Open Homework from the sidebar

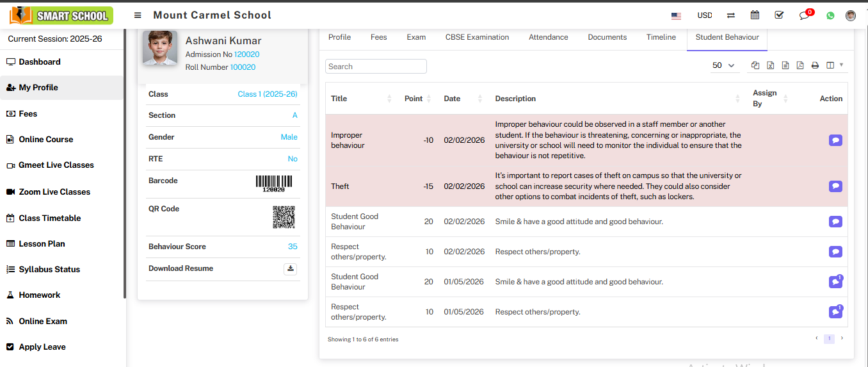[x=39, y=295]
